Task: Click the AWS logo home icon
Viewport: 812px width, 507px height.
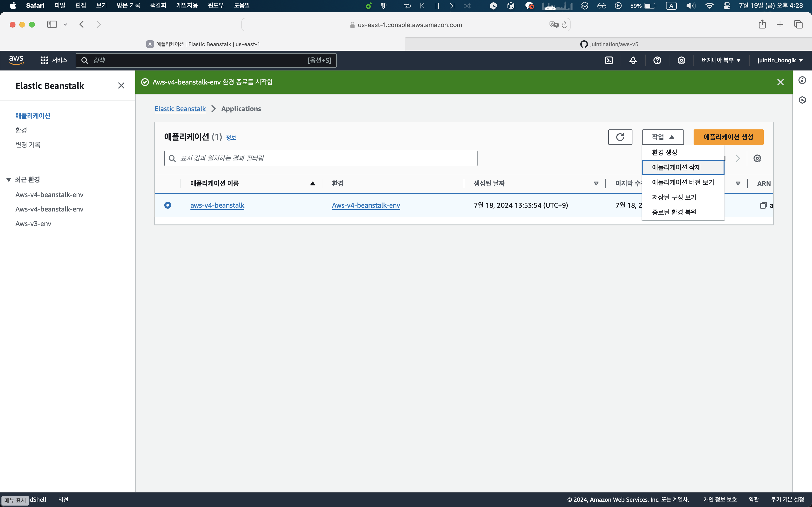Action: (x=16, y=60)
